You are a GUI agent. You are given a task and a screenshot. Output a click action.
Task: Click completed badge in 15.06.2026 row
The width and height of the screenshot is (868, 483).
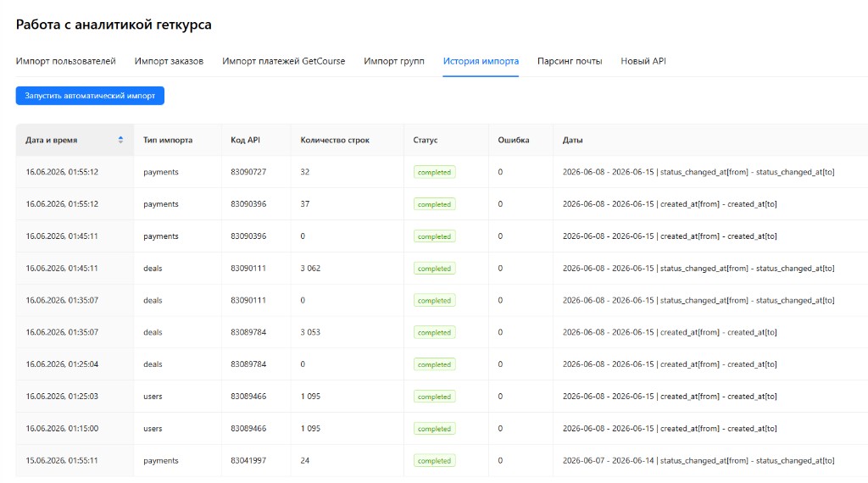(x=435, y=461)
